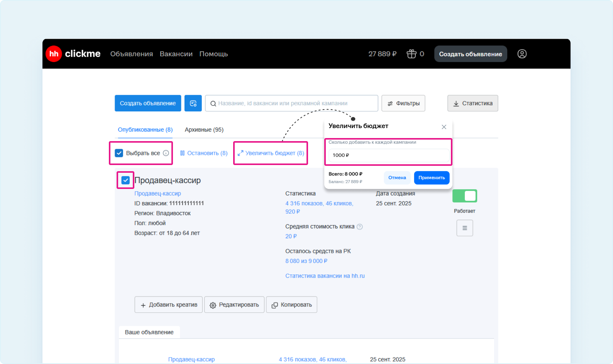Image resolution: width=613 pixels, height=364 pixels.
Task: Click the blue icon button beside Создать объявление
Action: coord(193,103)
